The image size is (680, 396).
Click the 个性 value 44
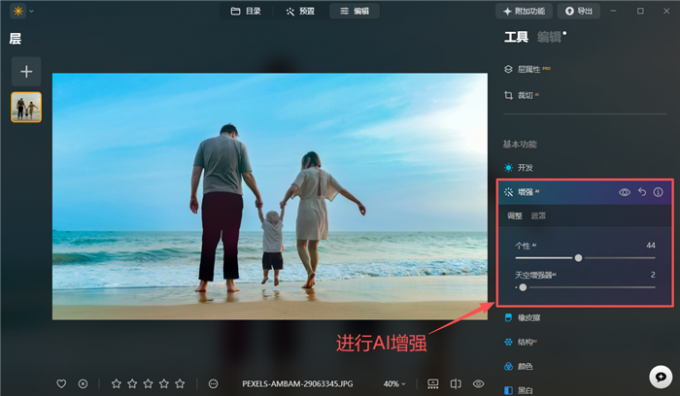tap(651, 245)
